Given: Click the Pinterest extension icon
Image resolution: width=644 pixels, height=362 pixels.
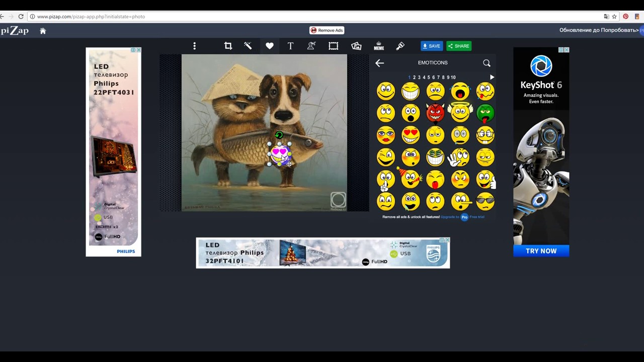Looking at the screenshot, I should pos(625,17).
